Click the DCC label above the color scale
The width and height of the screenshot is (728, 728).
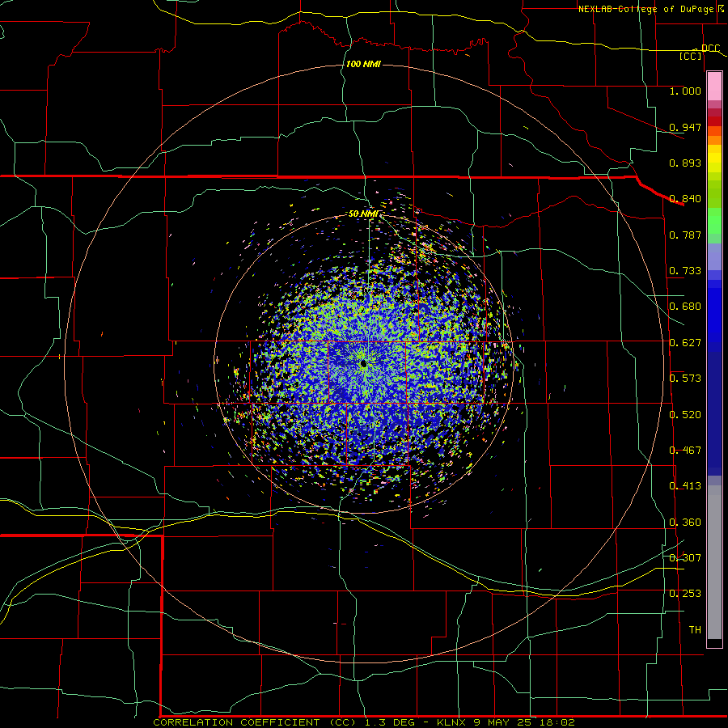pos(710,49)
